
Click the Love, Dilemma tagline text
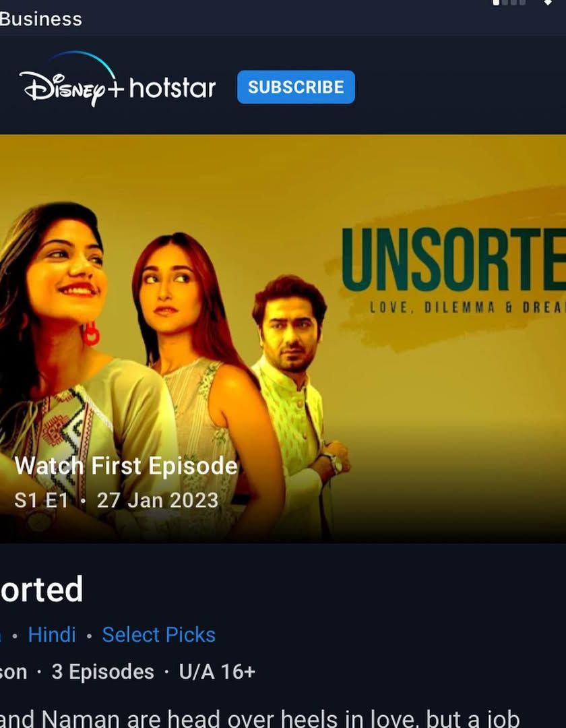click(x=467, y=307)
